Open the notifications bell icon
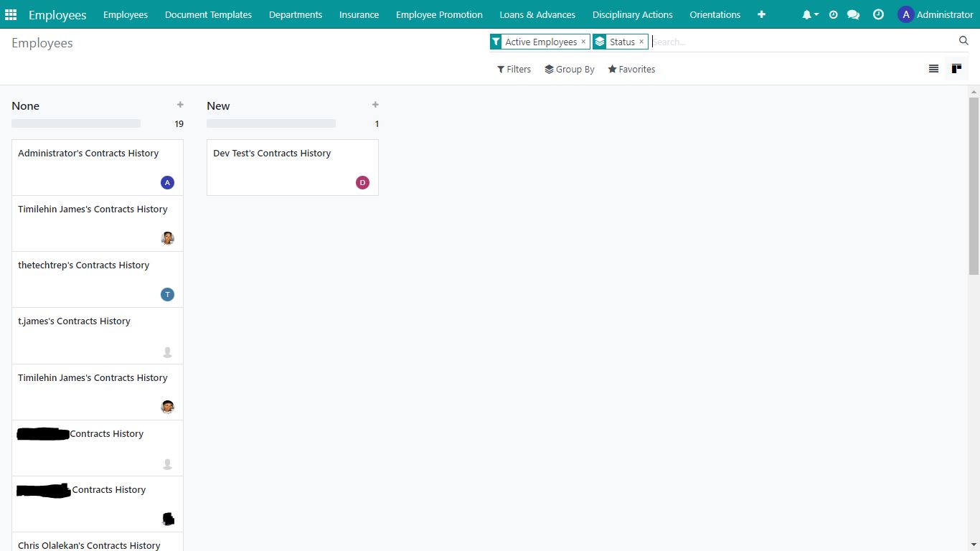Screen dimensions: 980x551 pos(809,14)
